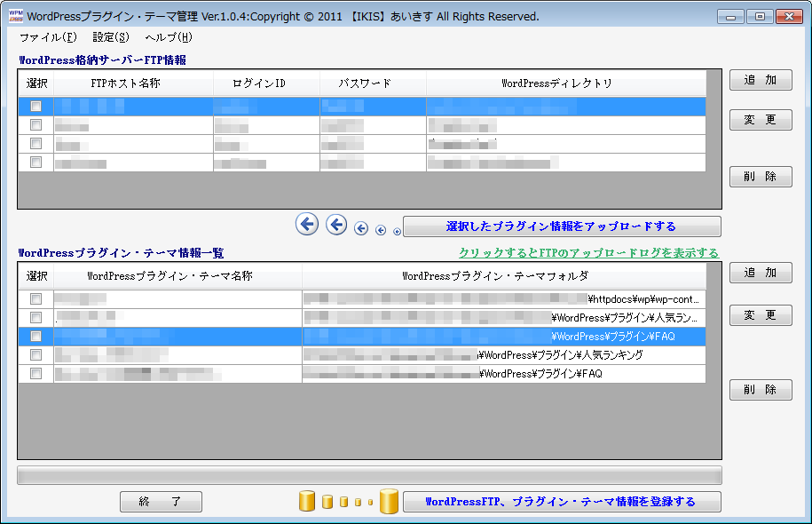The width and height of the screenshot is (812, 524).
Task: Click the largest blue back-arrow icon
Action: point(307,225)
